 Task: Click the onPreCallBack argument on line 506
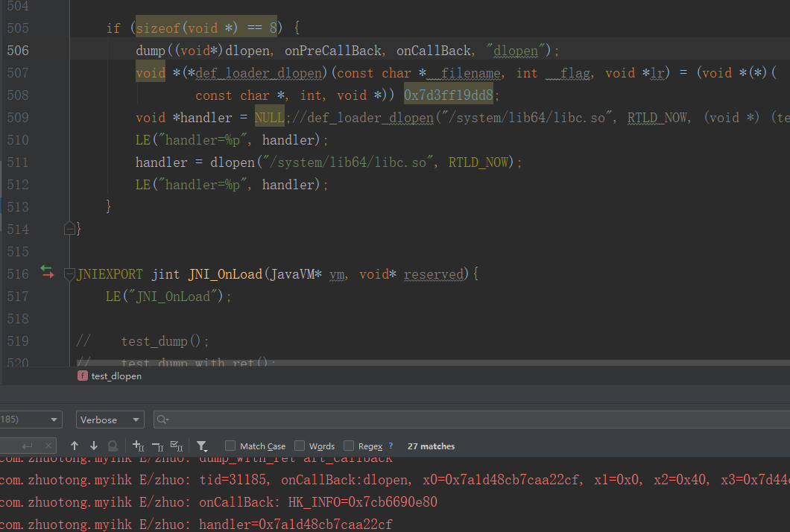332,51
